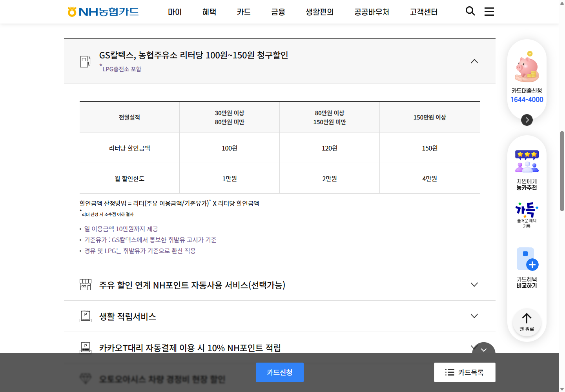Click the 150만원 이상 header cell
The image size is (565, 392).
click(x=430, y=117)
